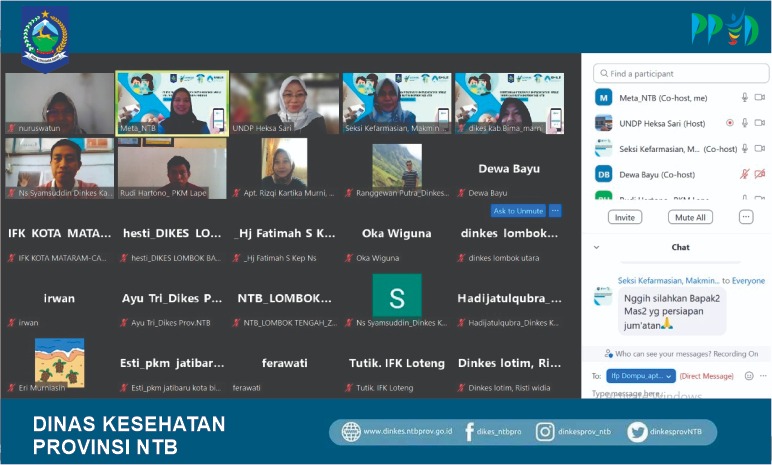Select the UNDP Heksa Sari video thumbnail
This screenshot has width=772, height=465.
284,103
